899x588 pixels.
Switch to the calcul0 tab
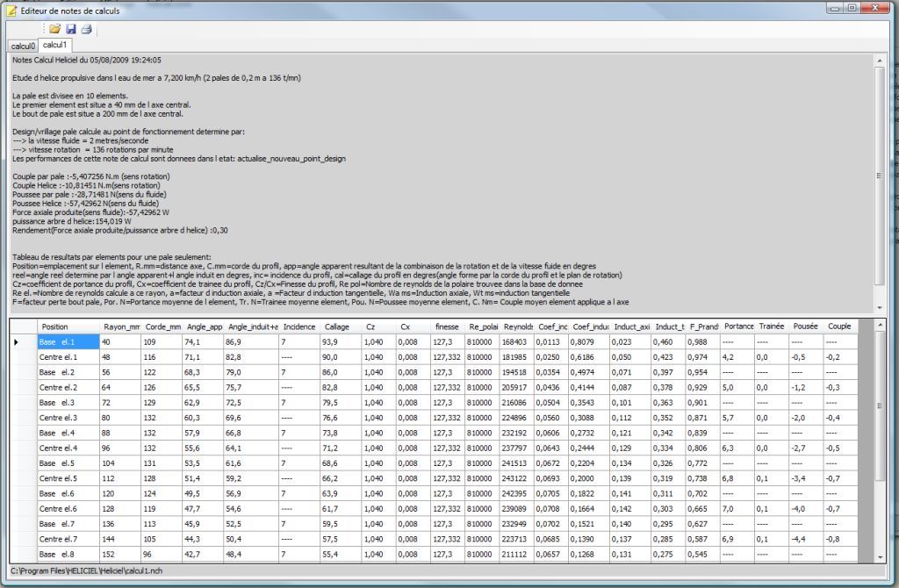pyautogui.click(x=23, y=46)
